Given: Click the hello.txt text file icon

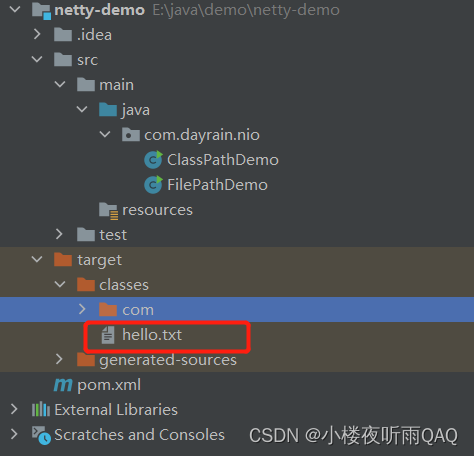Looking at the screenshot, I should click(108, 335).
